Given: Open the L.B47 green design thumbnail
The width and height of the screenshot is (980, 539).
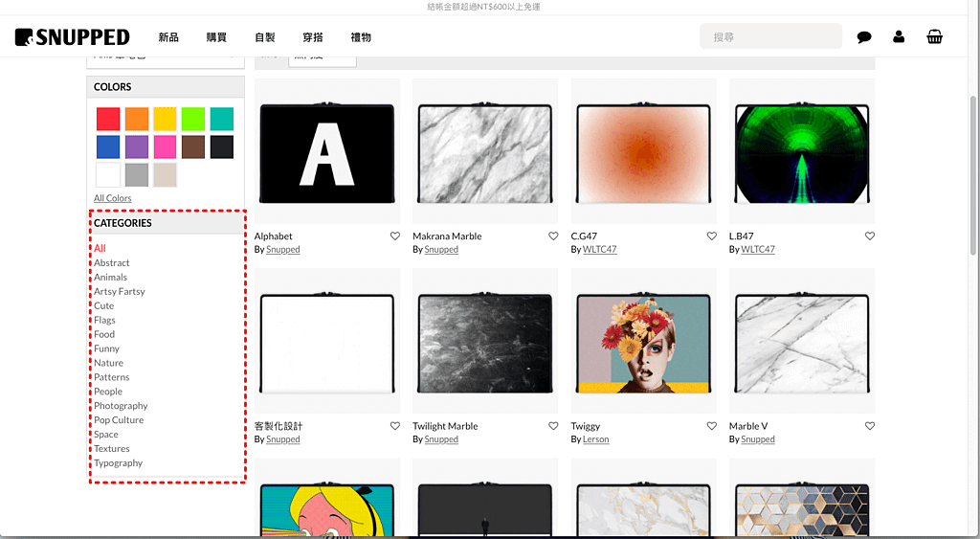Looking at the screenshot, I should click(802, 150).
